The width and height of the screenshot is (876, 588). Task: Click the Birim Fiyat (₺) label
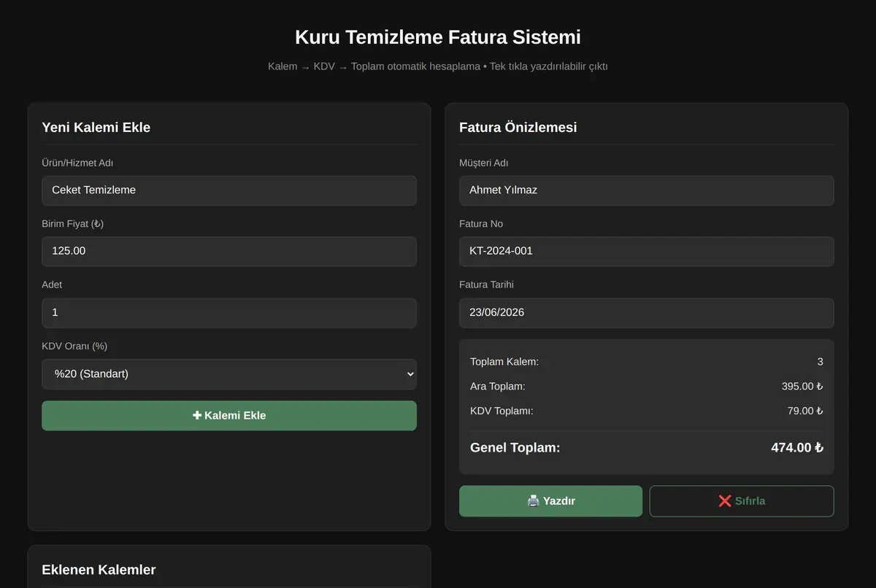click(73, 224)
